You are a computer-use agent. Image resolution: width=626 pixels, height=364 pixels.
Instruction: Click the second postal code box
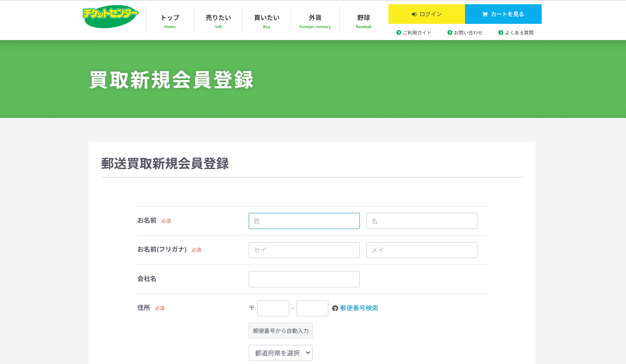312,308
